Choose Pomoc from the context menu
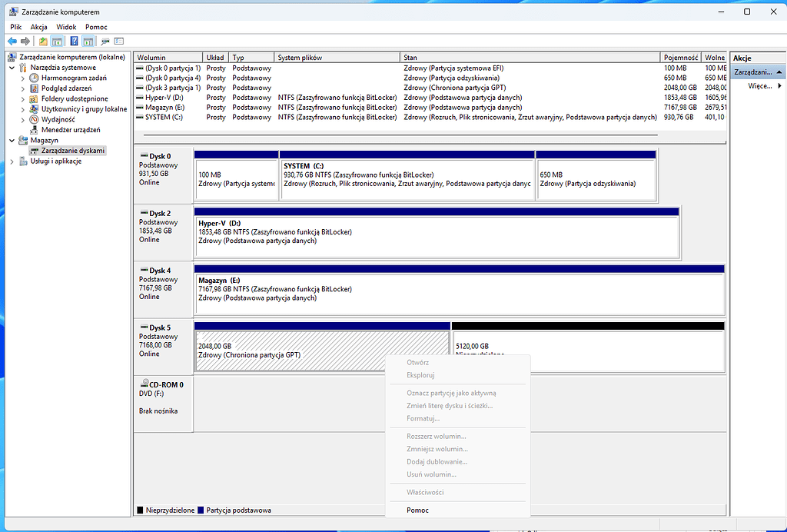This screenshot has width=787, height=532. 417,510
